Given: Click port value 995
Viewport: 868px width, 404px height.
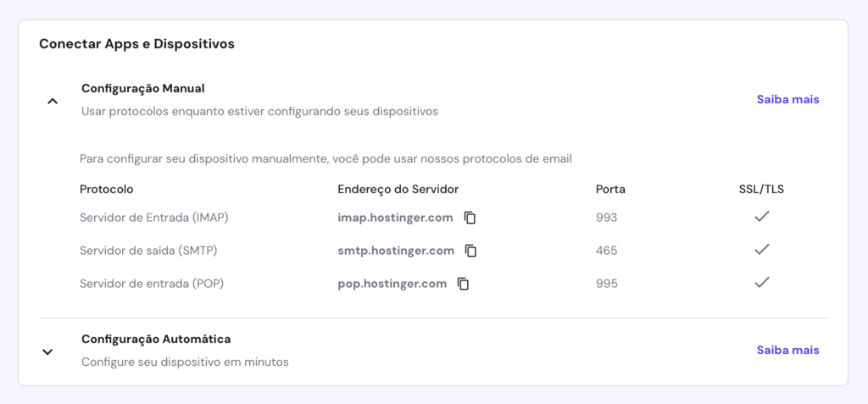Looking at the screenshot, I should [606, 284].
